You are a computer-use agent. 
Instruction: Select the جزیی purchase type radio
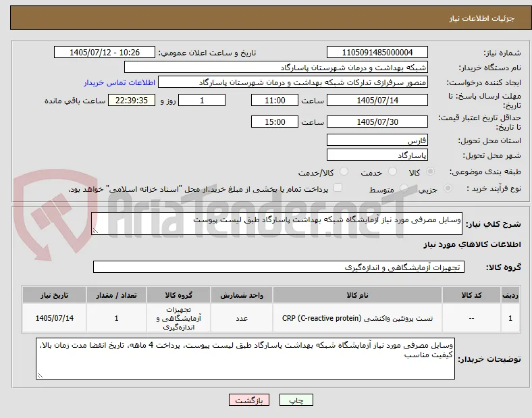pyautogui.click(x=448, y=188)
